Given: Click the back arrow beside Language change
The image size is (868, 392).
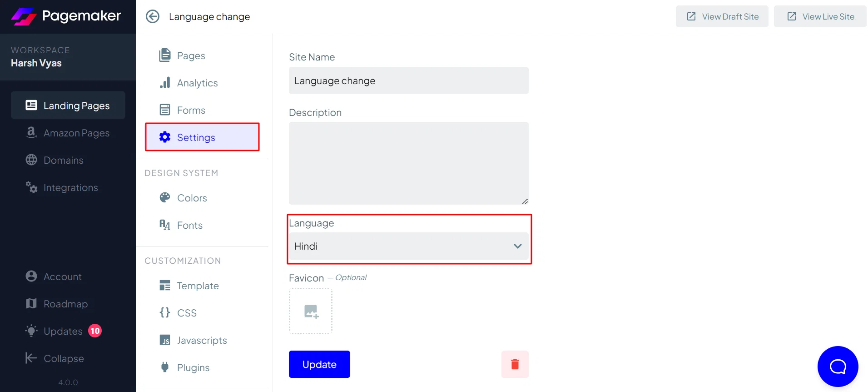Looking at the screenshot, I should pyautogui.click(x=153, y=16).
